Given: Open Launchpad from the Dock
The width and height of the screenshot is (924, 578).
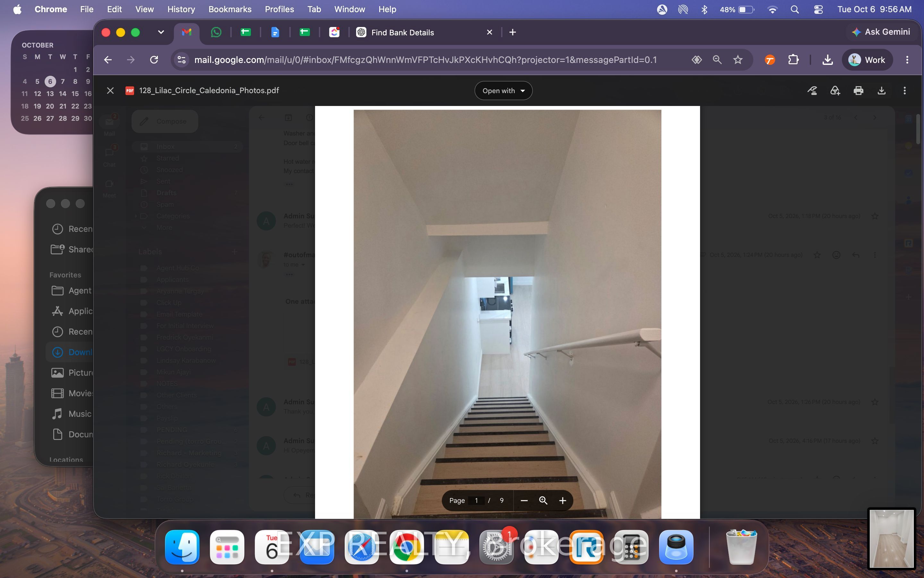Looking at the screenshot, I should coord(227,547).
